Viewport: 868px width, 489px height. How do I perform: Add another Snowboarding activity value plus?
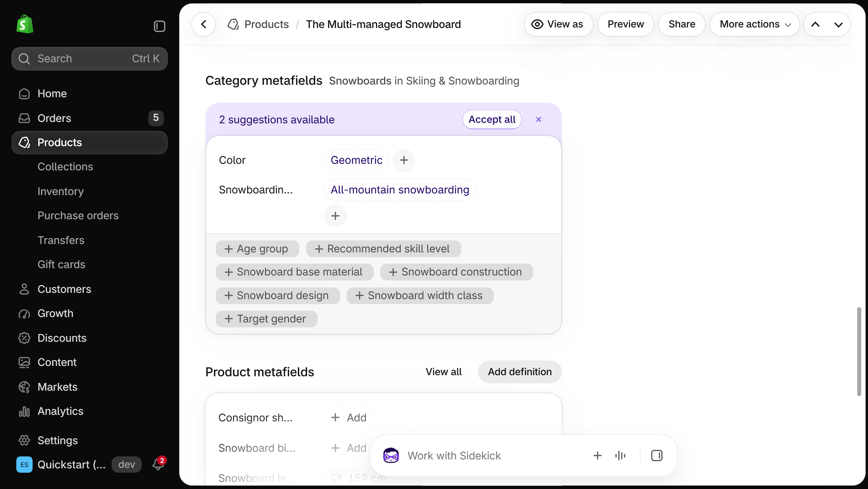pos(335,216)
